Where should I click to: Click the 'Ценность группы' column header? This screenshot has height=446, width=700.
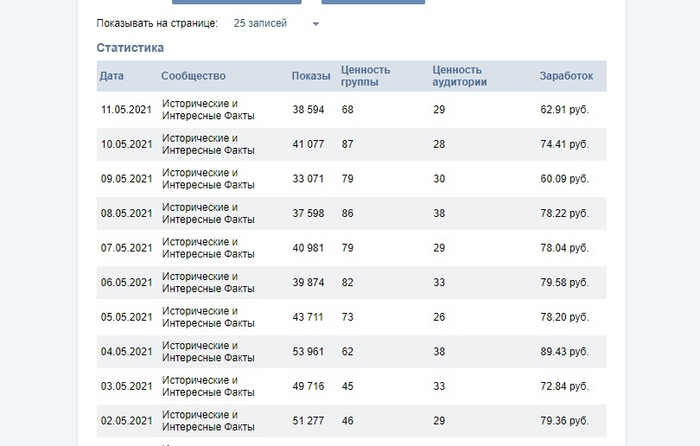(x=365, y=76)
